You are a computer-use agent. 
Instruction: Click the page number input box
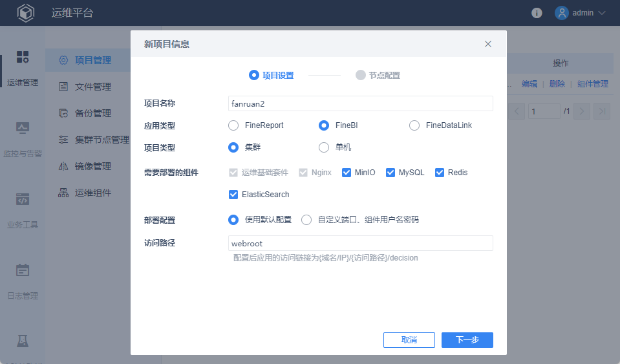(x=544, y=111)
